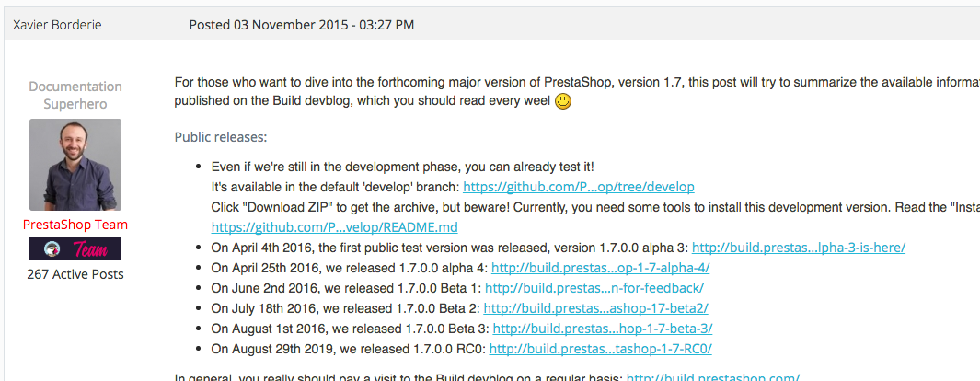Click the build.prestashop.com devblog link
The height and width of the screenshot is (381, 980).
712,376
